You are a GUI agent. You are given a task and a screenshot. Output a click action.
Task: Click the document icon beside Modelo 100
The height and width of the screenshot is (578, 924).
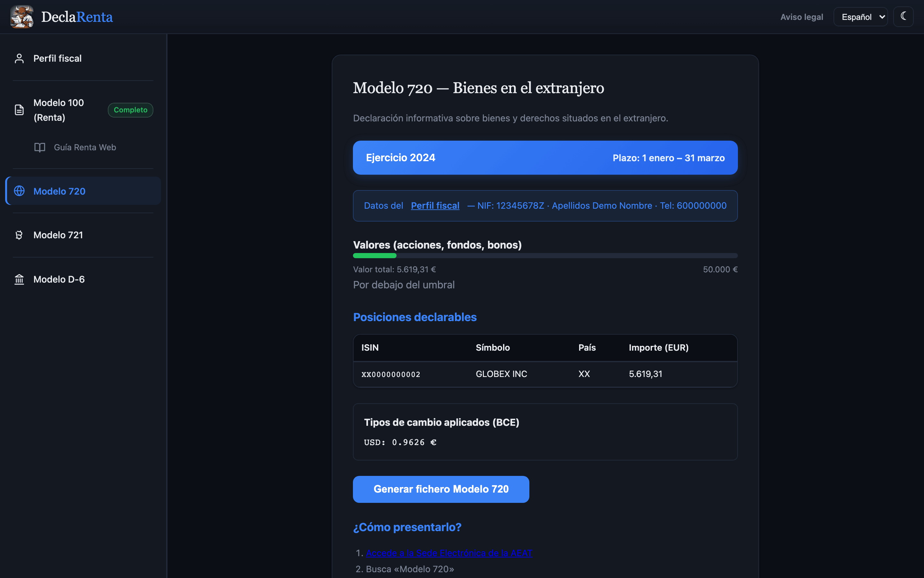(19, 110)
